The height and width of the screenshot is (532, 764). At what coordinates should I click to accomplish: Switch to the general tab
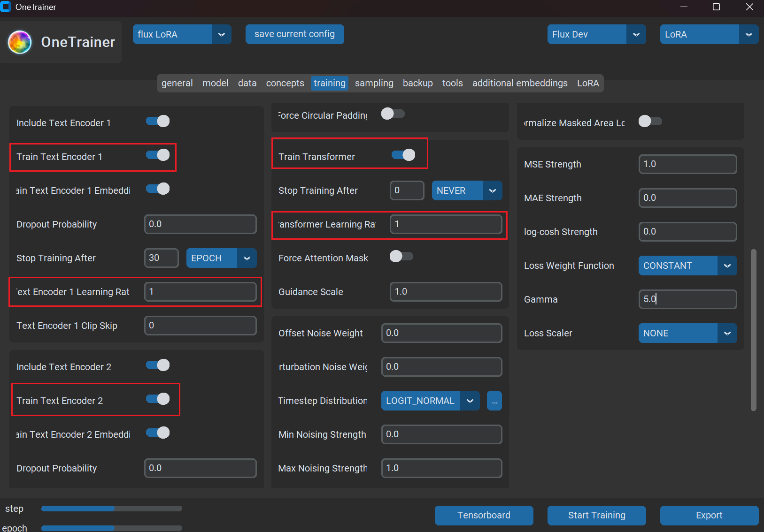tap(177, 83)
